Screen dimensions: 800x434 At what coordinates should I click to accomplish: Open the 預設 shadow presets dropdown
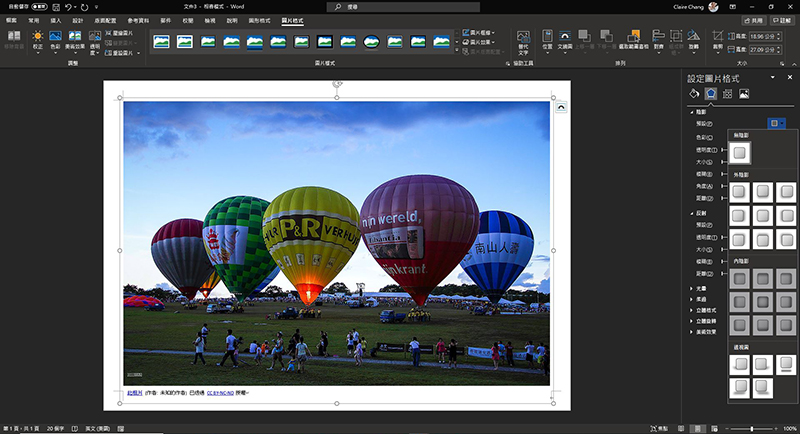coord(776,123)
